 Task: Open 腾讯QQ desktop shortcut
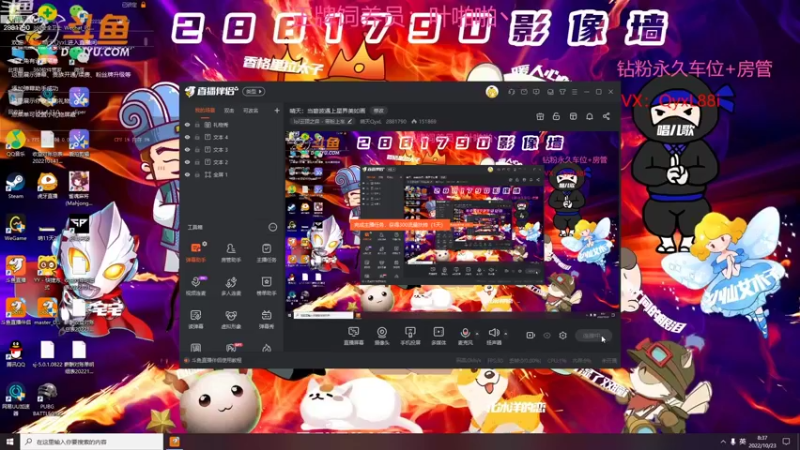click(x=15, y=355)
